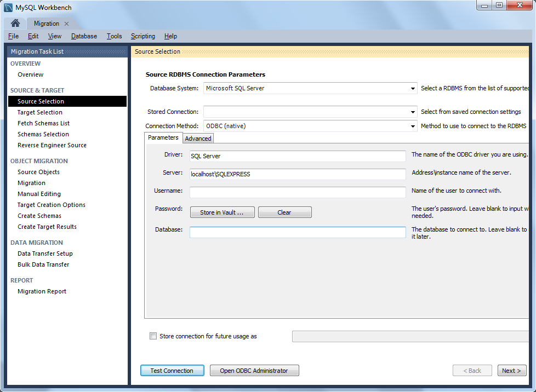
Task: Click the MySQL Workbench dolphin logo
Action: pos(8,8)
